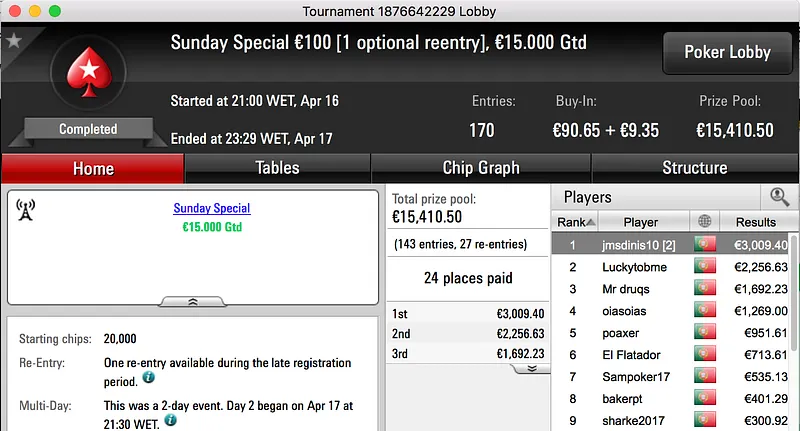The height and width of the screenshot is (431, 800).
Task: Sort the list by Rank column
Action: coord(576,222)
